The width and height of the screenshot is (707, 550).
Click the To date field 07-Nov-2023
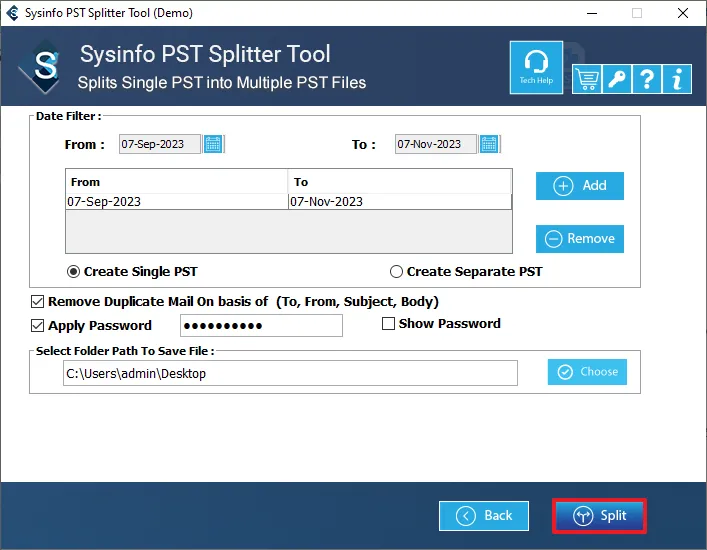436,144
